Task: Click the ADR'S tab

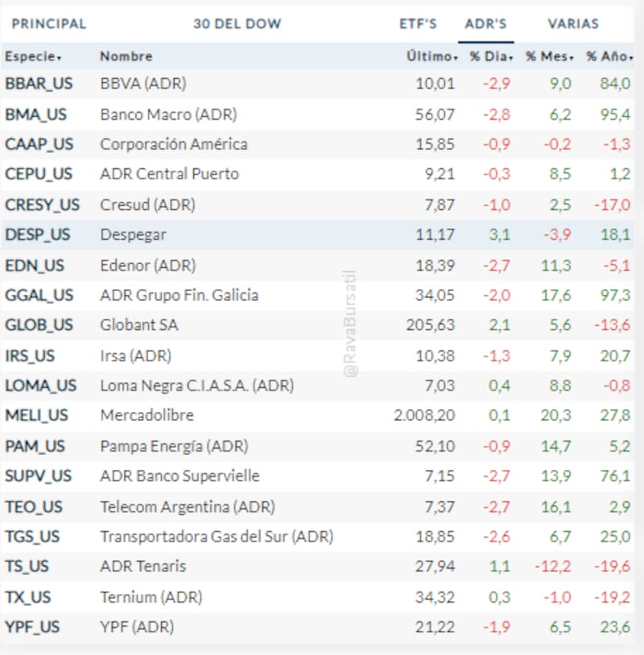Action: point(485,23)
